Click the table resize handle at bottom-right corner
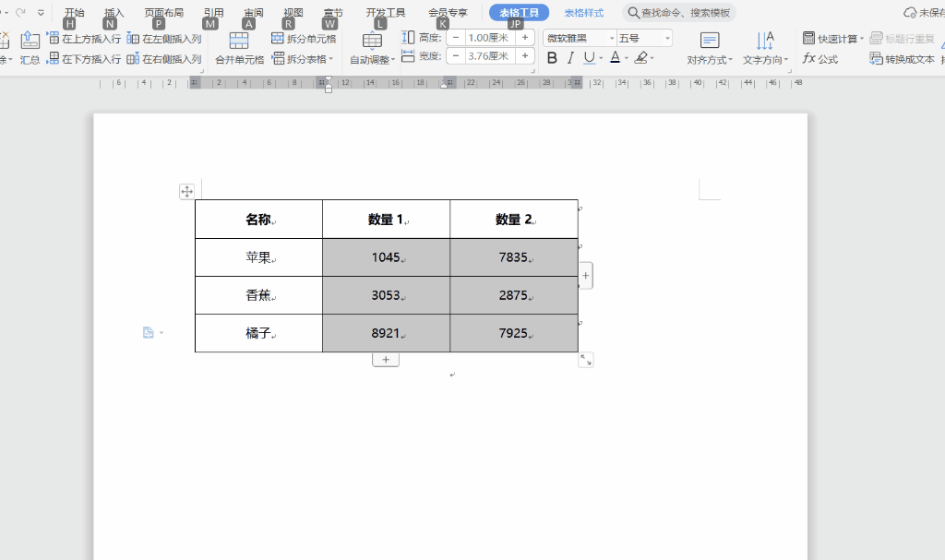Viewport: 945px width, 560px height. (585, 360)
